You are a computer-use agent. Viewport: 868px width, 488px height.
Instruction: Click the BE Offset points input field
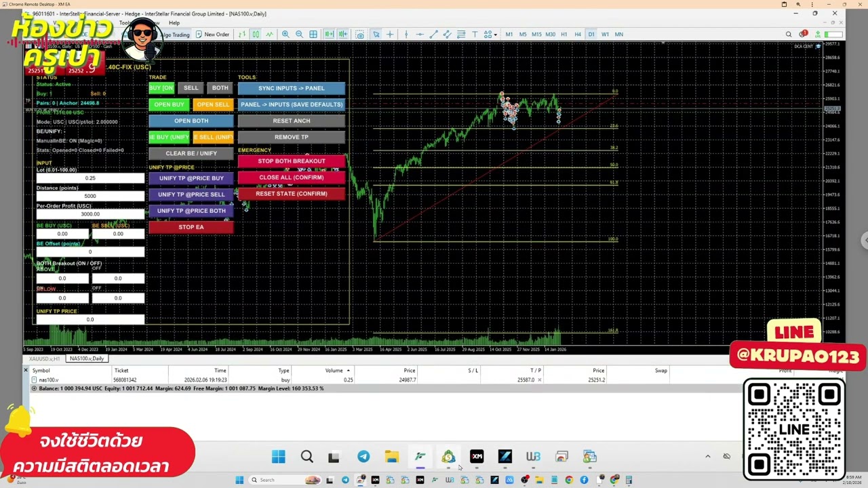pyautogui.click(x=90, y=251)
